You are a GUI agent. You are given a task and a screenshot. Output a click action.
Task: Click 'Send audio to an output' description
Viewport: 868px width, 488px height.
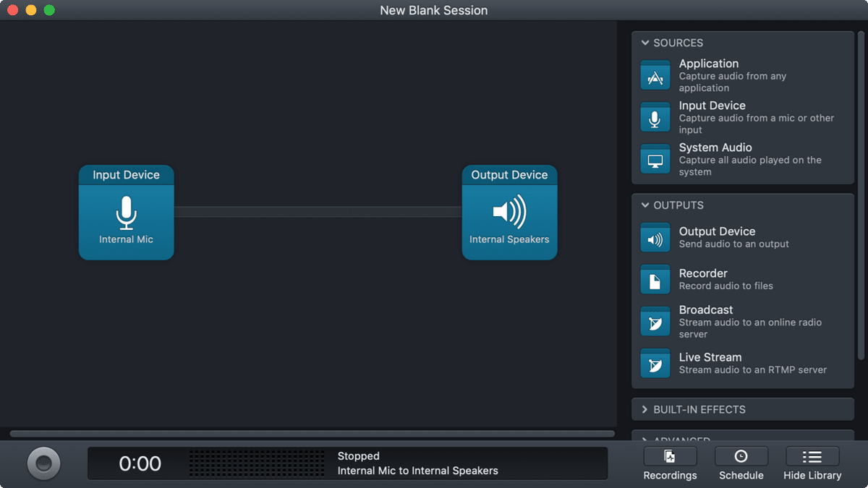tap(734, 244)
